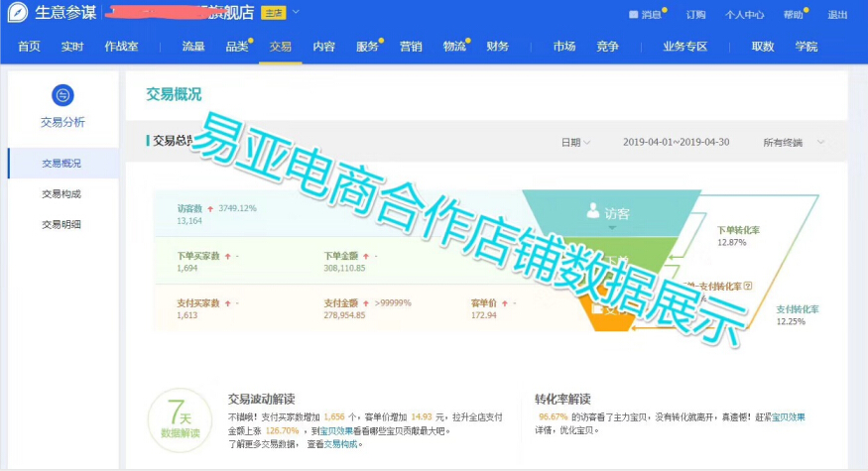Go to the 竞争 navigation tab
868x471 pixels.
(x=608, y=47)
